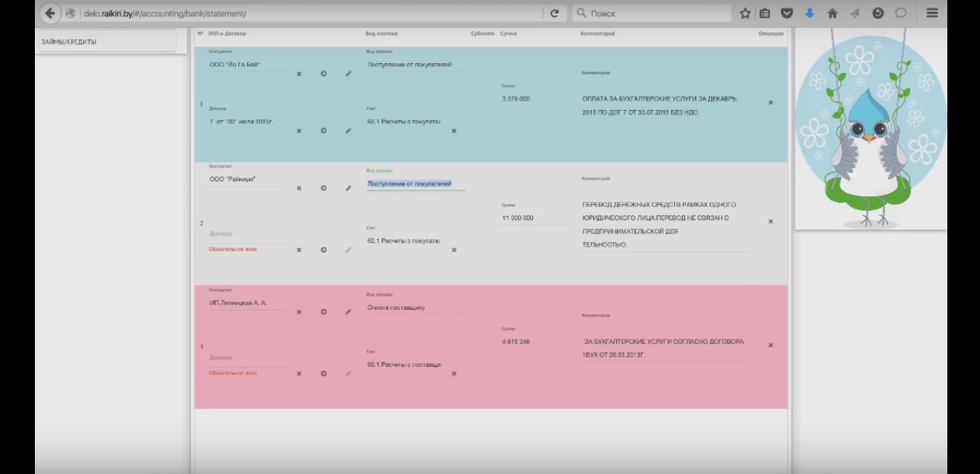980x474 pixels.
Task: Click the Комментарий column header
Action: coord(598,33)
